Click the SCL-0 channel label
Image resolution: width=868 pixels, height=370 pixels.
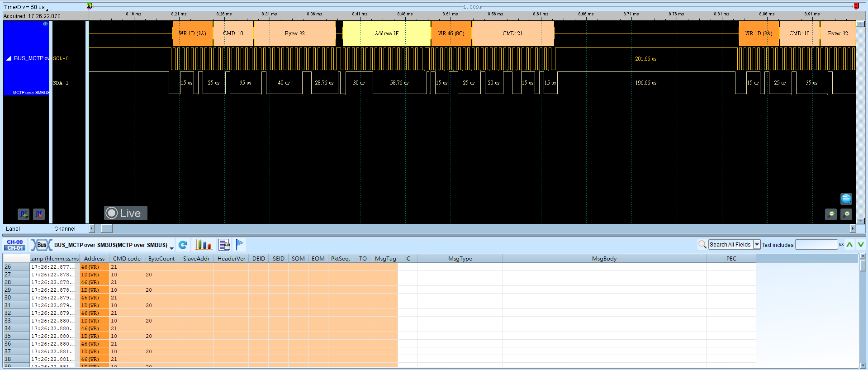coord(61,58)
